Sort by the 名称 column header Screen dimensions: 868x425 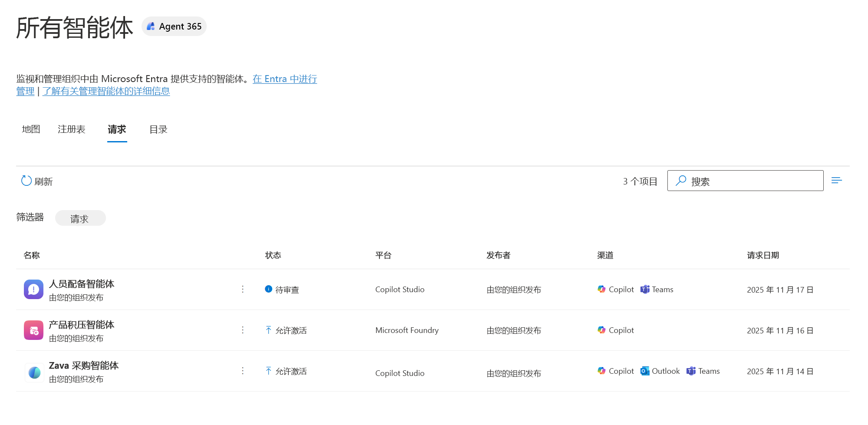32,255
